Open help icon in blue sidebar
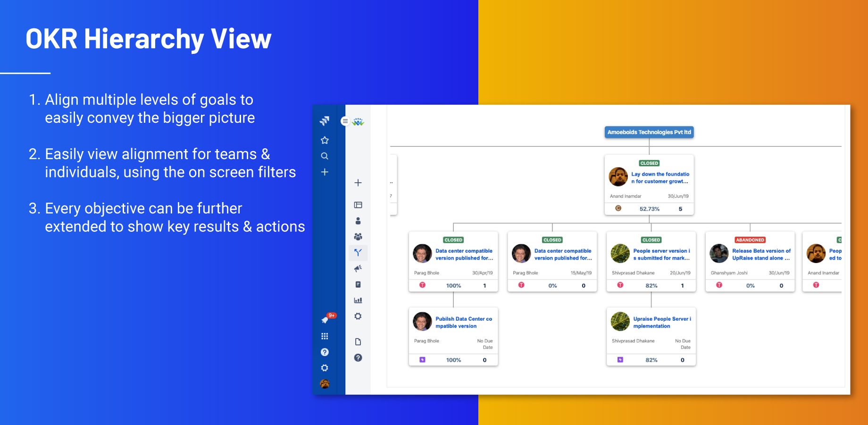868x425 pixels. pos(325,352)
